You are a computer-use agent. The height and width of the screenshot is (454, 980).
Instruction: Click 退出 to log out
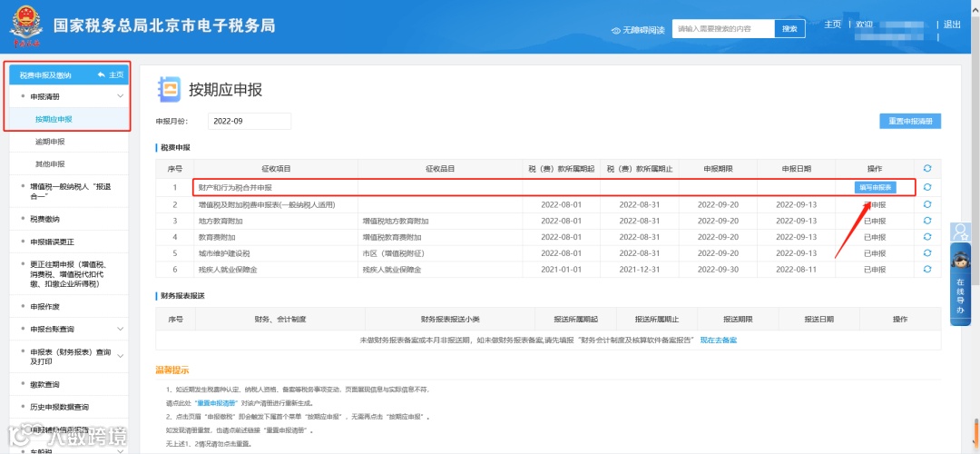pyautogui.click(x=952, y=25)
